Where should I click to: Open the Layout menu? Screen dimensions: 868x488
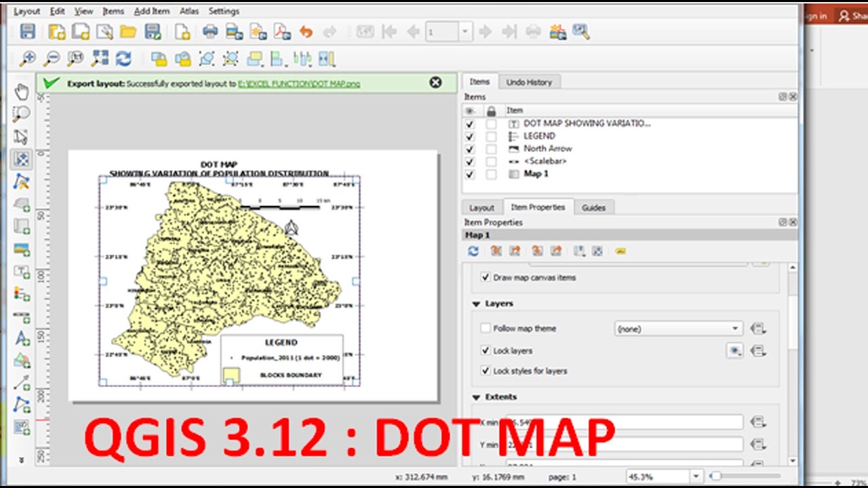coord(27,12)
